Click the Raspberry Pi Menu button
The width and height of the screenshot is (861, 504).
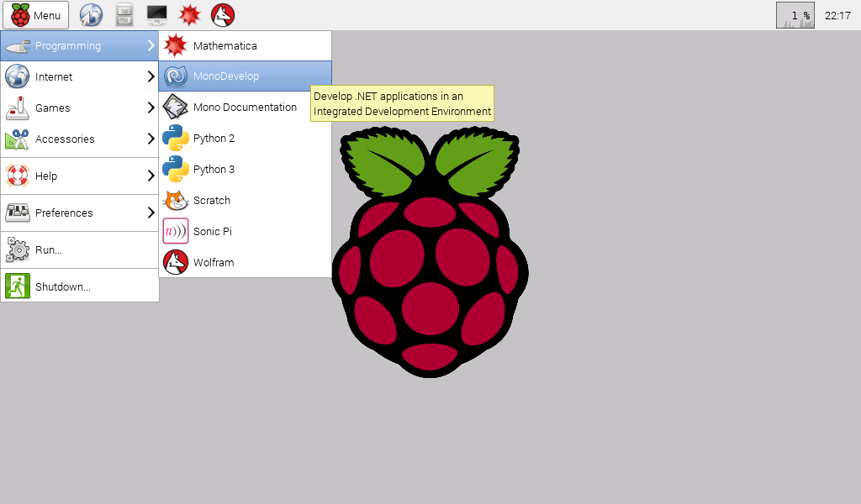point(35,15)
